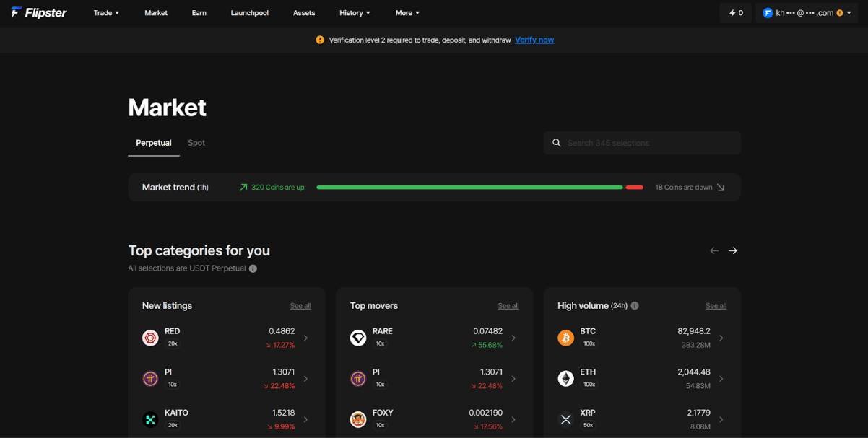Image resolution: width=868 pixels, height=438 pixels.
Task: Open the lightning bolt points counter
Action: (x=736, y=13)
